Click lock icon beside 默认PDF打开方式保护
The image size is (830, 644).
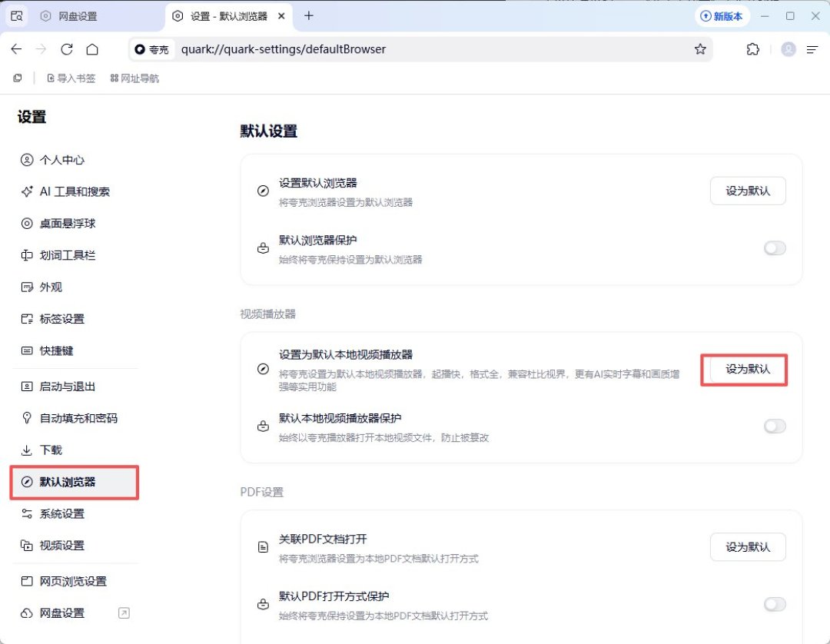(263, 604)
